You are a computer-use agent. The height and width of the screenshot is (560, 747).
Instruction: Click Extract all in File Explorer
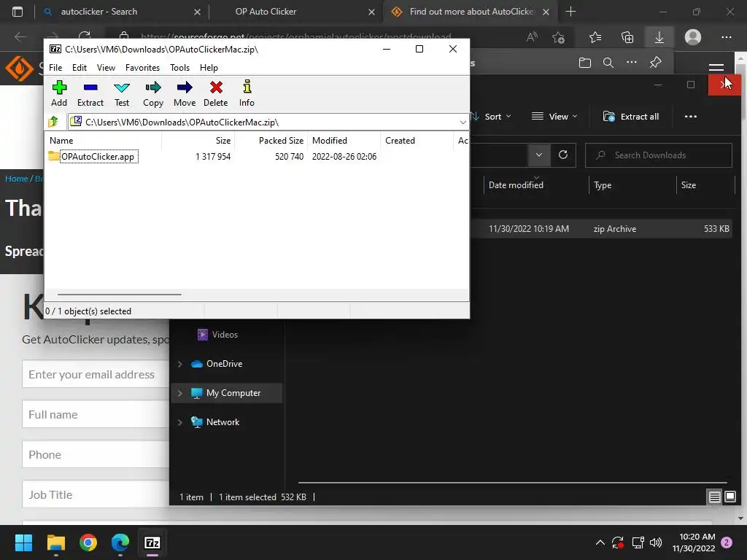631,117
